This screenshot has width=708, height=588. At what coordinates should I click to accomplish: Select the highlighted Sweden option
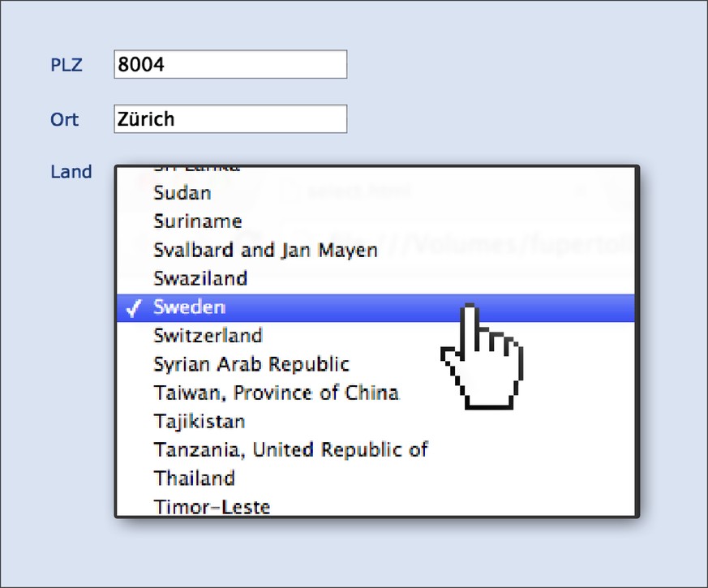375,307
